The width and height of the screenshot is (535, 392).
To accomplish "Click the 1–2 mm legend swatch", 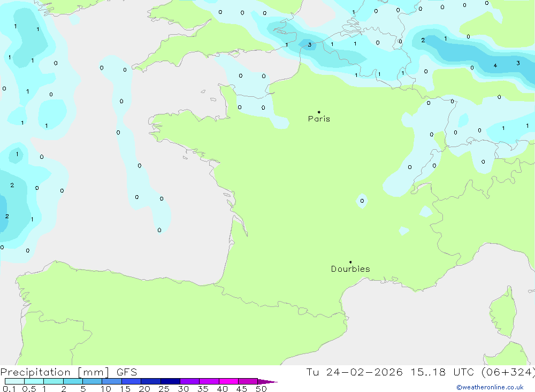I will click(x=53, y=381).
